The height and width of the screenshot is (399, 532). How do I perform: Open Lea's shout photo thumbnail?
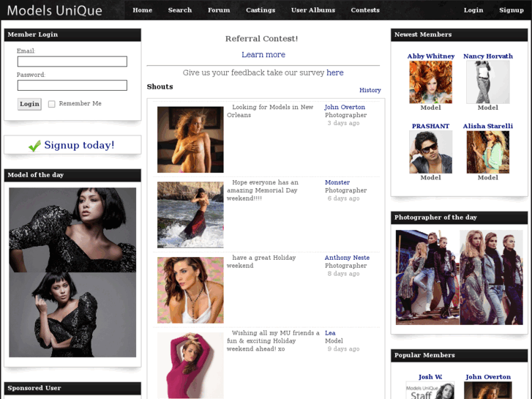[190, 365]
